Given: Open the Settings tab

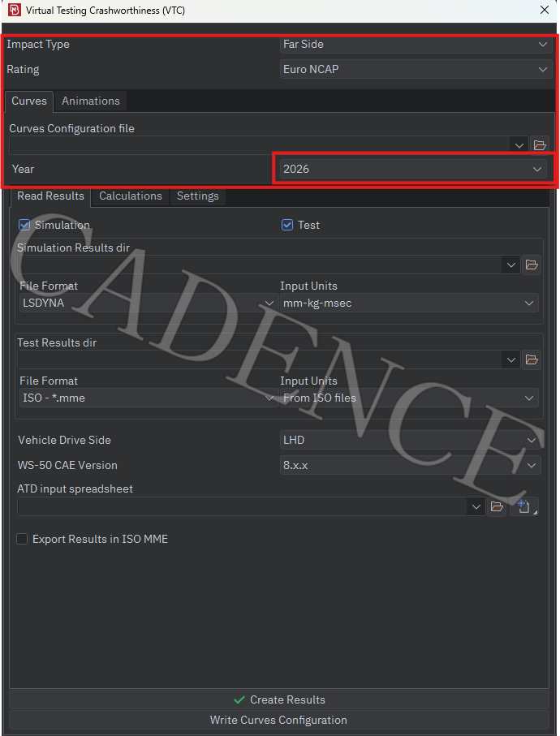Looking at the screenshot, I should [x=197, y=196].
